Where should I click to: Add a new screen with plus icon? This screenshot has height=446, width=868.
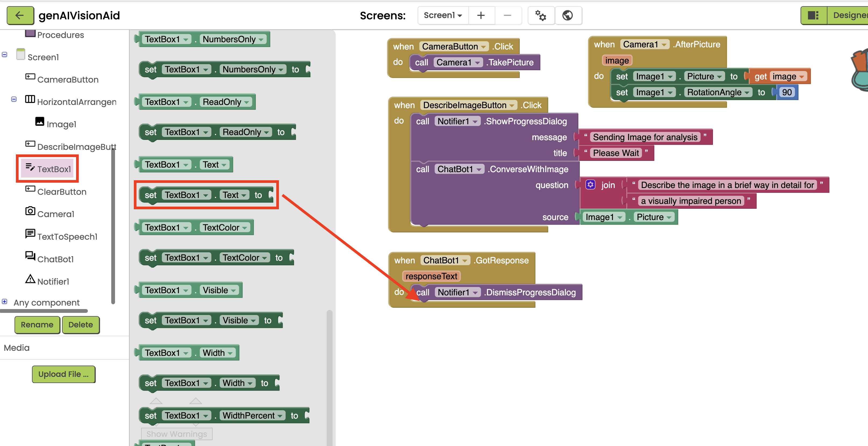click(x=481, y=15)
